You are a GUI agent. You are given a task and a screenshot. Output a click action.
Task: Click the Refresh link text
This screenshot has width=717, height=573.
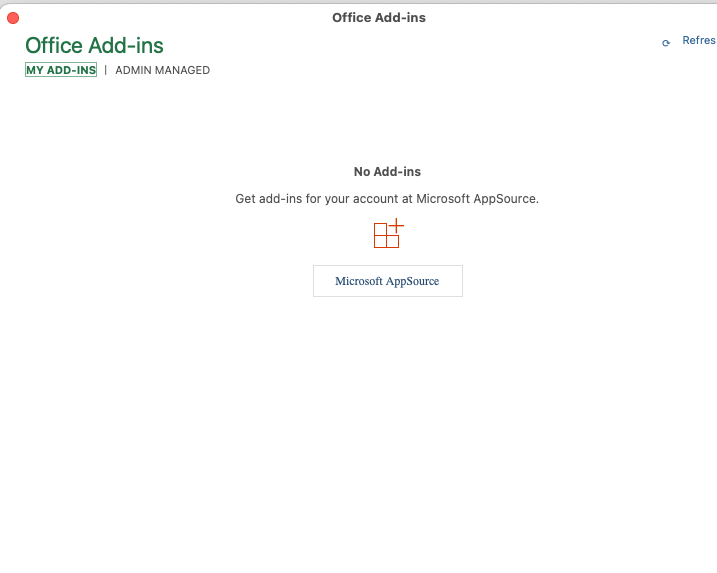pyautogui.click(x=699, y=40)
